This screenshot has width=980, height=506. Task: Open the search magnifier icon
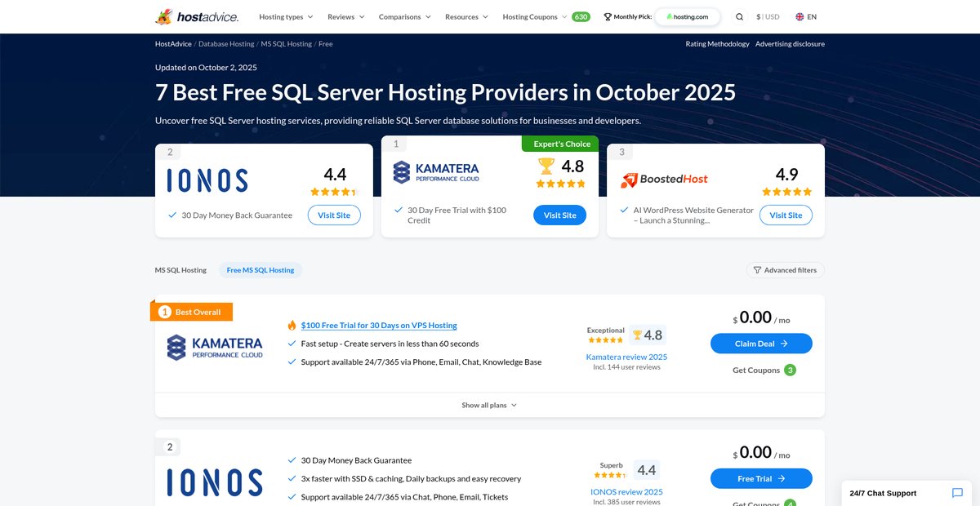[x=739, y=16]
